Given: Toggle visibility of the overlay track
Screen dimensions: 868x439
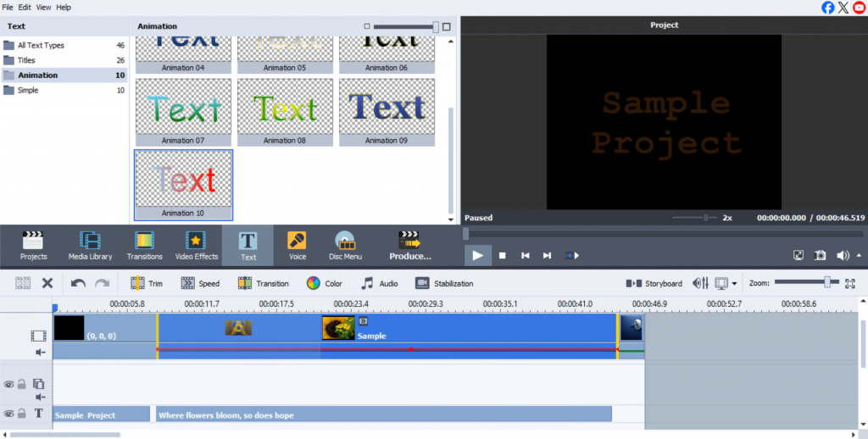Looking at the screenshot, I should 8,384.
